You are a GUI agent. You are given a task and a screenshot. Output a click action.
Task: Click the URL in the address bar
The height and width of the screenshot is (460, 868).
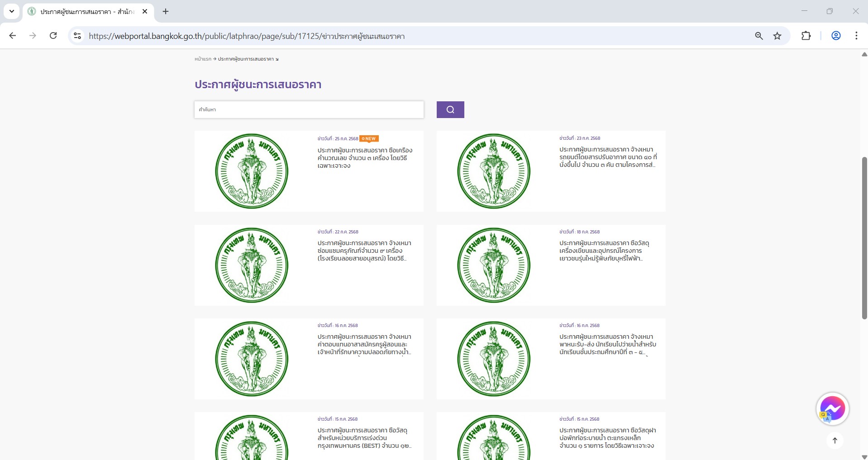(247, 36)
